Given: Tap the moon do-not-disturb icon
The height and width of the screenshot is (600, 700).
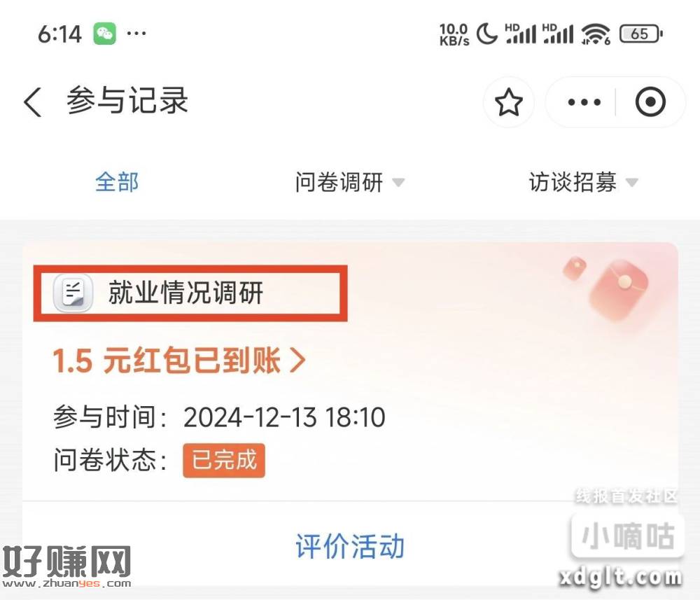Looking at the screenshot, I should (x=486, y=34).
